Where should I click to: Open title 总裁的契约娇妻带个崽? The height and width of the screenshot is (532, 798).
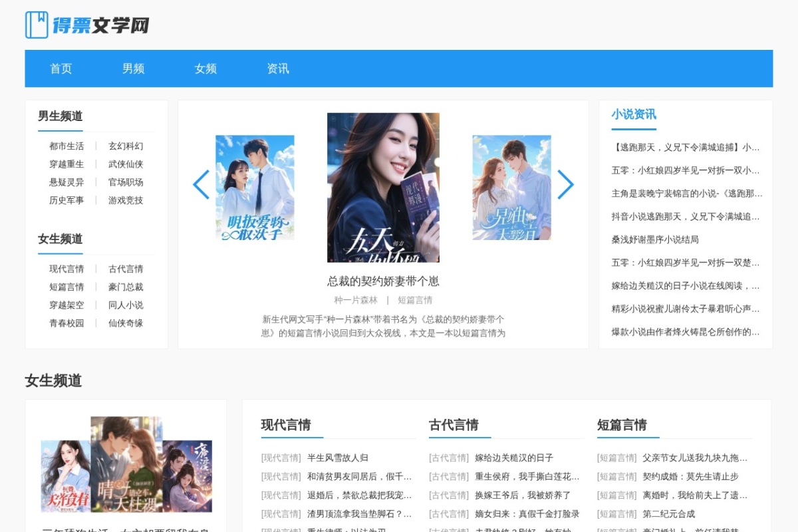383,281
